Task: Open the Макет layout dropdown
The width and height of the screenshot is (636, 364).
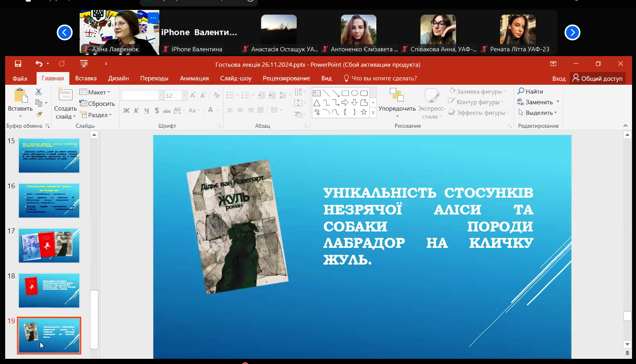Action: click(95, 92)
